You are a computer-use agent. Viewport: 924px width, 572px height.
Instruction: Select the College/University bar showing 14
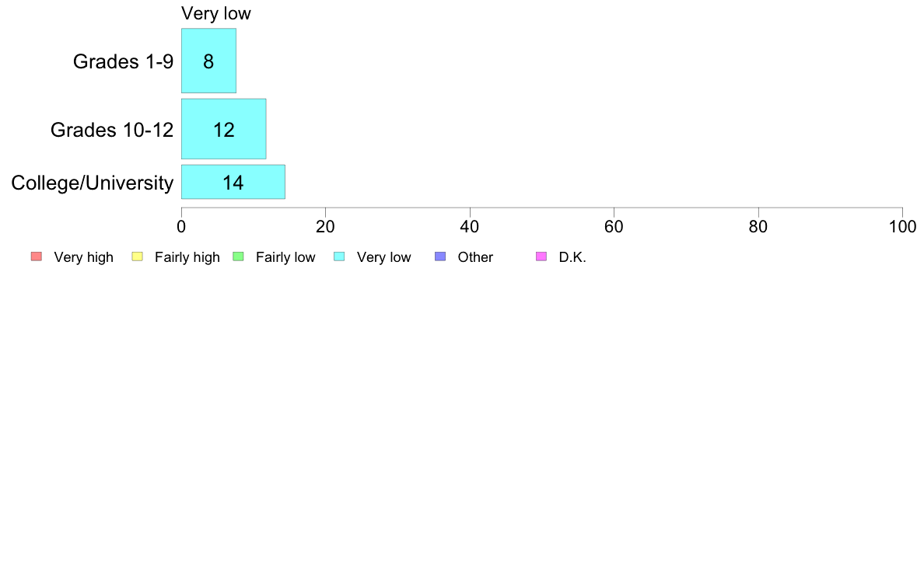233,182
